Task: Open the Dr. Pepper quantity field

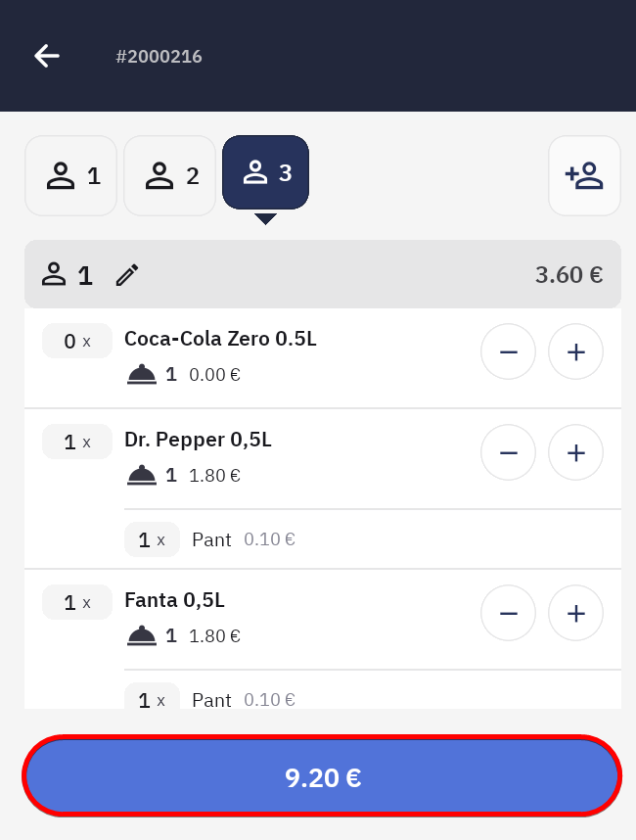Action: [x=76, y=442]
